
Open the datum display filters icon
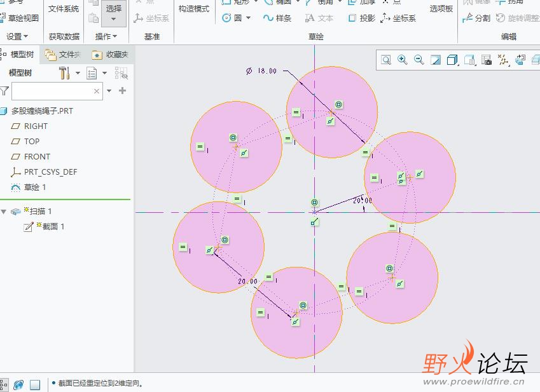[503, 60]
